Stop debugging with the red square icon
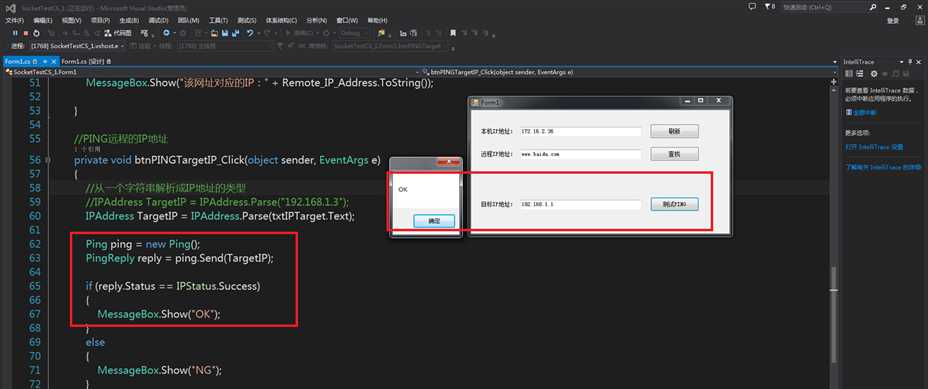 pyautogui.click(x=25, y=33)
